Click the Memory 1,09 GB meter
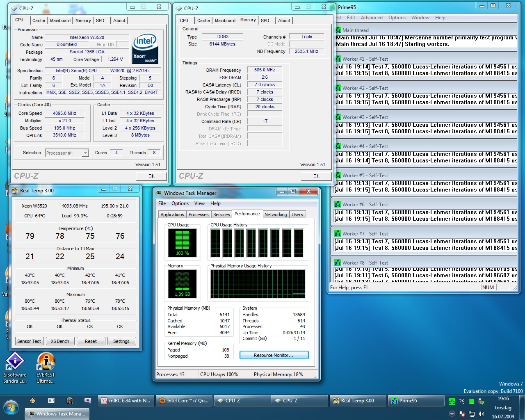The height and width of the screenshot is (420, 525). pos(183,284)
